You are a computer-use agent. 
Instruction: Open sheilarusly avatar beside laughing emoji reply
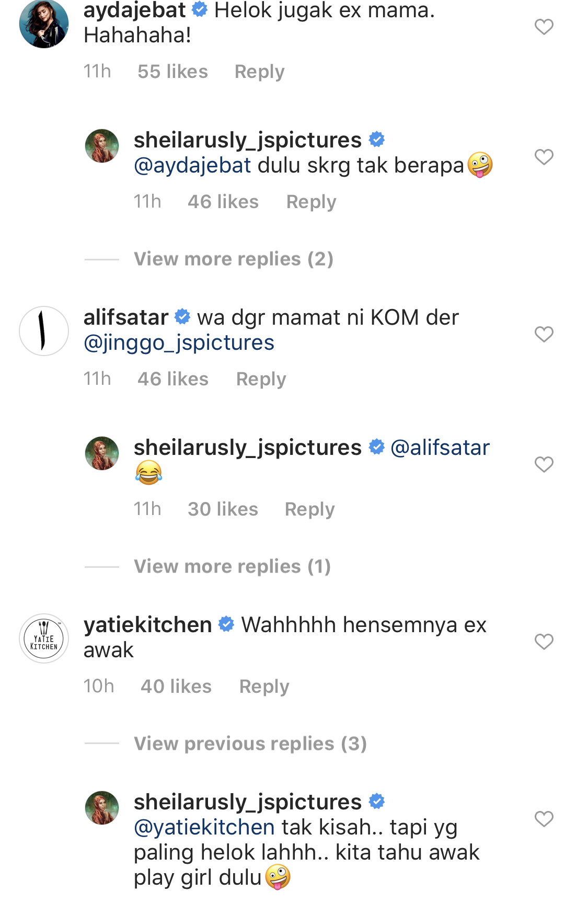[102, 453]
